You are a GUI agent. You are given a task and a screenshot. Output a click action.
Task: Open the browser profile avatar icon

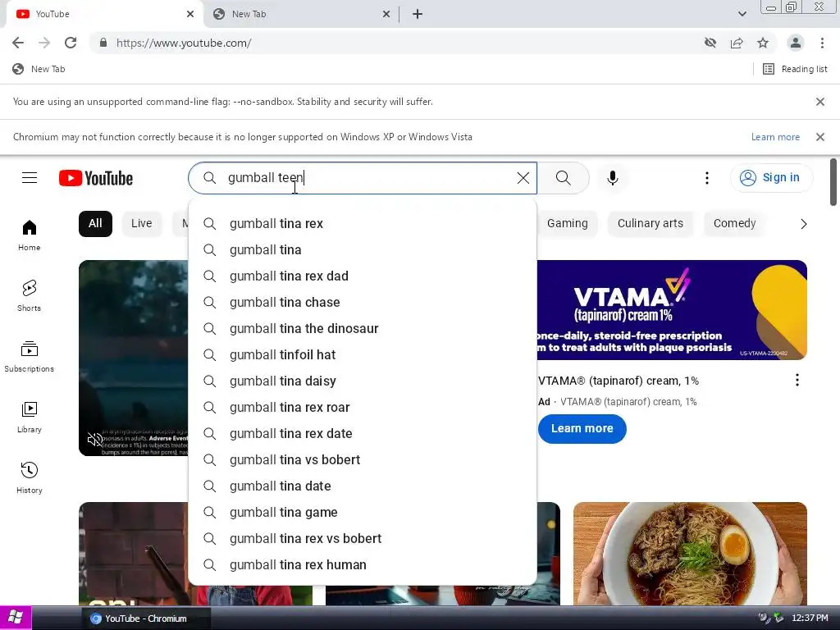796,43
